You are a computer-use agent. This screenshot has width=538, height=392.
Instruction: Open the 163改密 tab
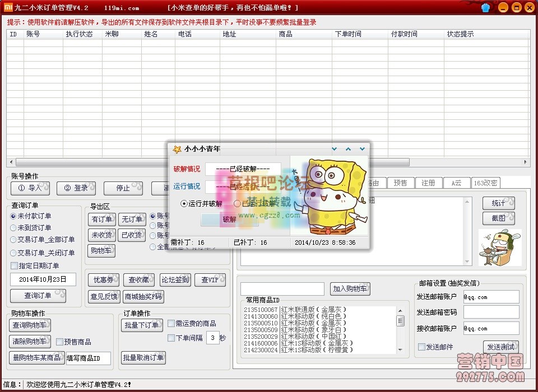(485, 183)
